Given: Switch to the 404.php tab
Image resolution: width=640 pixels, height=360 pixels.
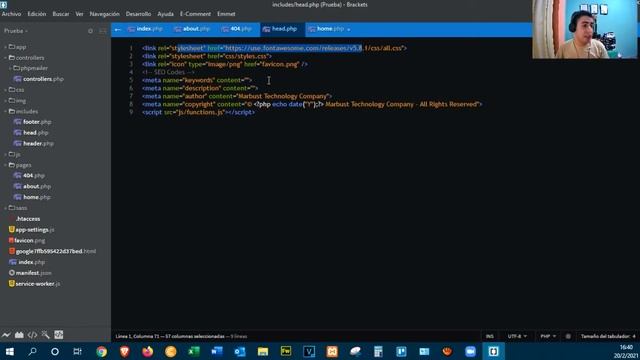Looking at the screenshot, I should [237, 29].
